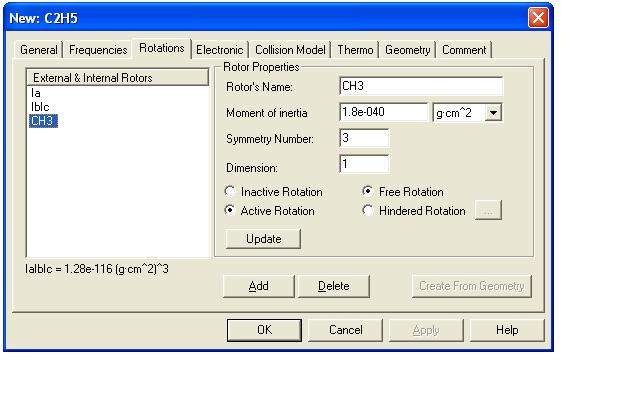This screenshot has height=400, width=640.
Task: Confirm with the OK button
Action: (264, 330)
